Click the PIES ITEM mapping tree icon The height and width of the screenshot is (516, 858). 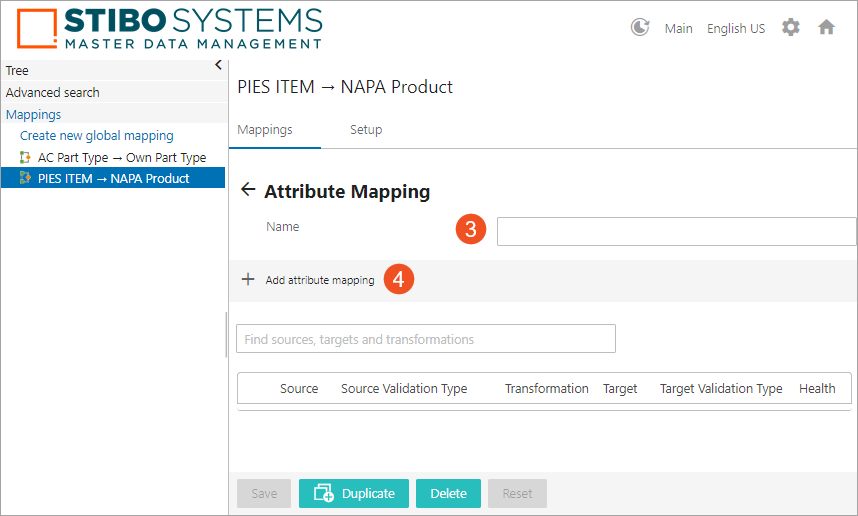pyautogui.click(x=26, y=179)
